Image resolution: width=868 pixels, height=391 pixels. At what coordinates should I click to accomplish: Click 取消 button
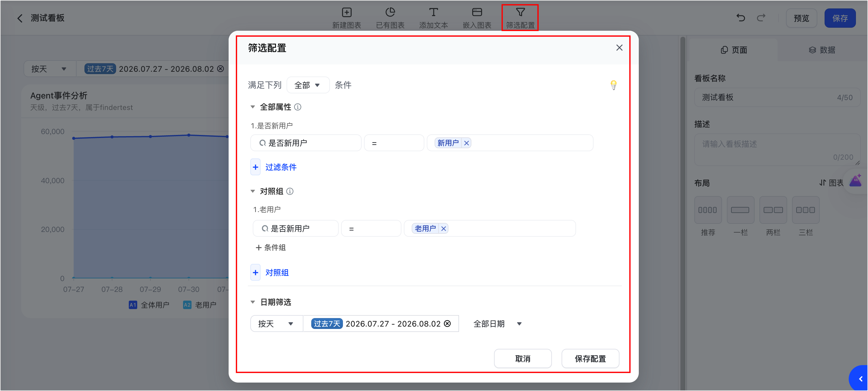point(522,359)
